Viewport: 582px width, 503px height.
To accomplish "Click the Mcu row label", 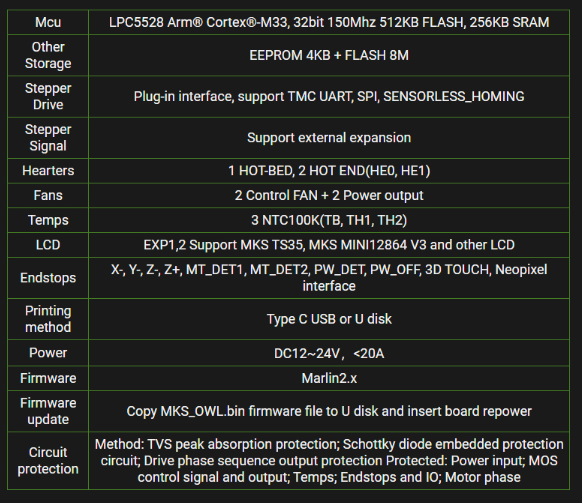I will (48, 22).
